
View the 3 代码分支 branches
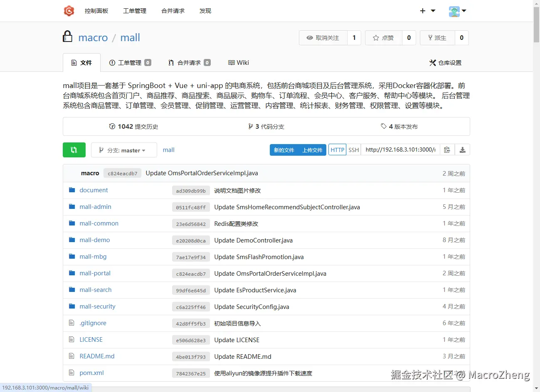pyautogui.click(x=266, y=127)
